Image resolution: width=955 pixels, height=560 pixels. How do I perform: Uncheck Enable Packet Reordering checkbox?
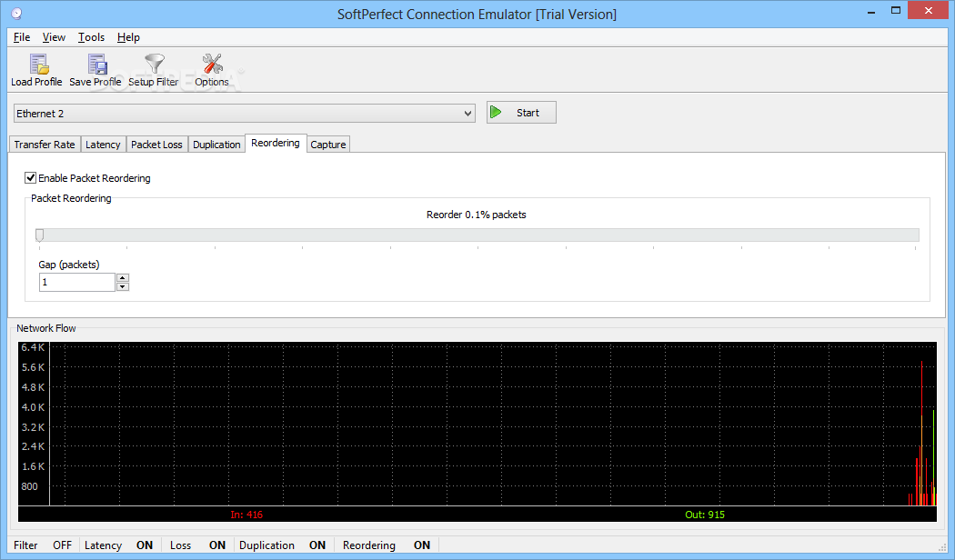(30, 178)
